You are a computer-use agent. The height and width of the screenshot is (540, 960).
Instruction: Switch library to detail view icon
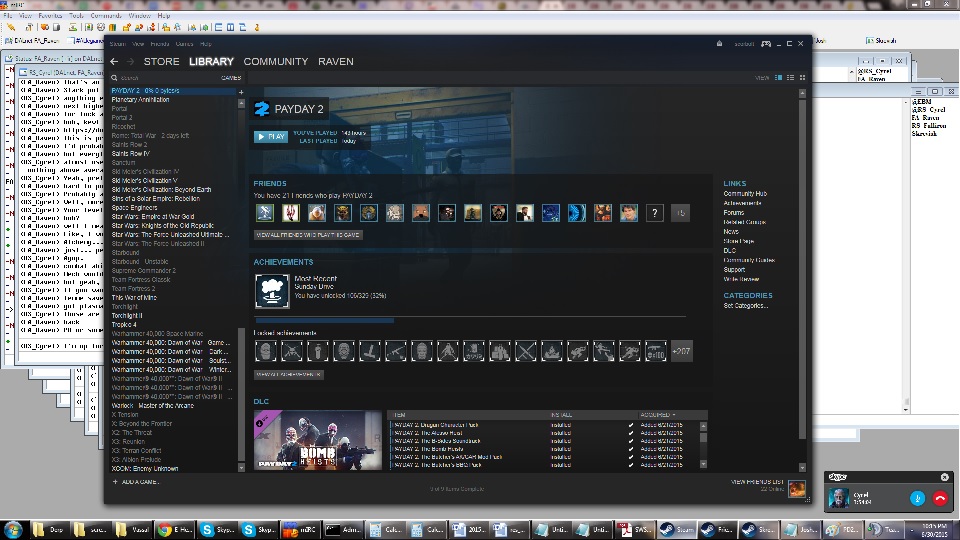click(x=779, y=77)
